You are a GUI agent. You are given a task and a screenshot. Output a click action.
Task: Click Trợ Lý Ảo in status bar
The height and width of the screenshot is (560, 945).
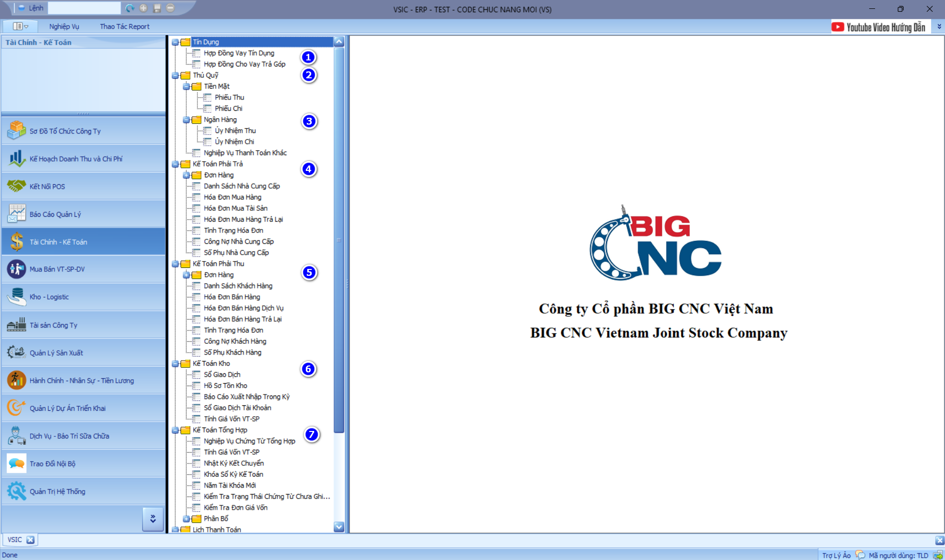tap(836, 555)
